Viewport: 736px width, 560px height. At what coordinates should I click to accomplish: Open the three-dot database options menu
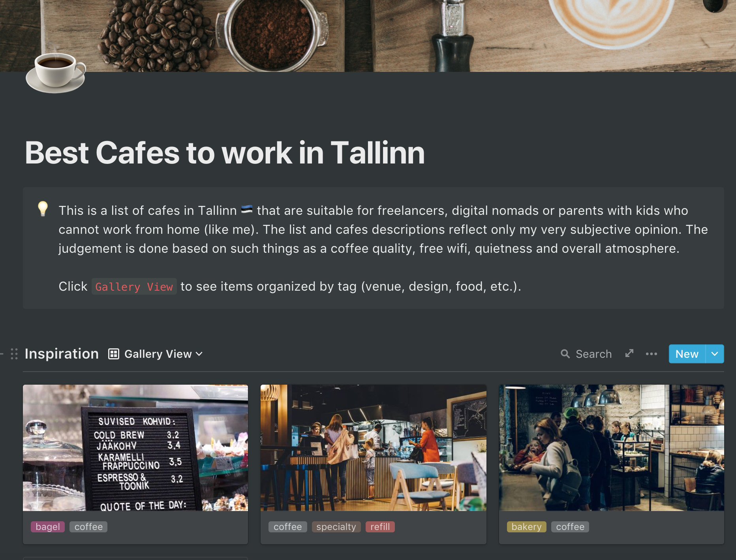(652, 354)
